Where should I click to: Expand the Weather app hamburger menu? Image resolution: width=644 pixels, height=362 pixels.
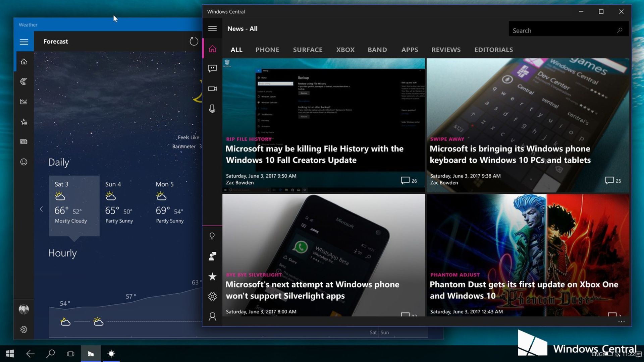[24, 42]
